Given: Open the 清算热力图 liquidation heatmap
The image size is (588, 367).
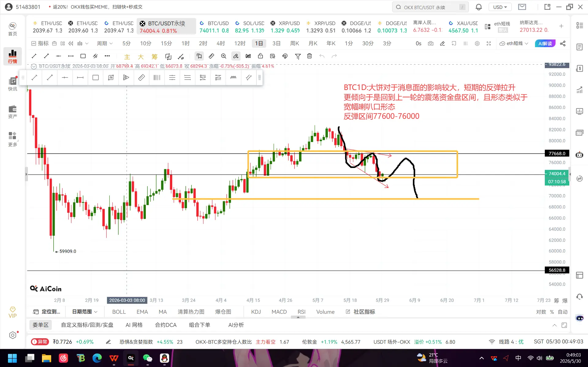Looking at the screenshot, I should tap(191, 312).
